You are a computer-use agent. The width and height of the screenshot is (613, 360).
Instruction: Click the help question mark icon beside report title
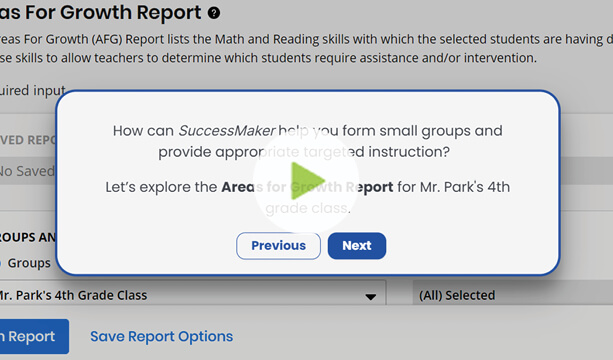tap(214, 13)
